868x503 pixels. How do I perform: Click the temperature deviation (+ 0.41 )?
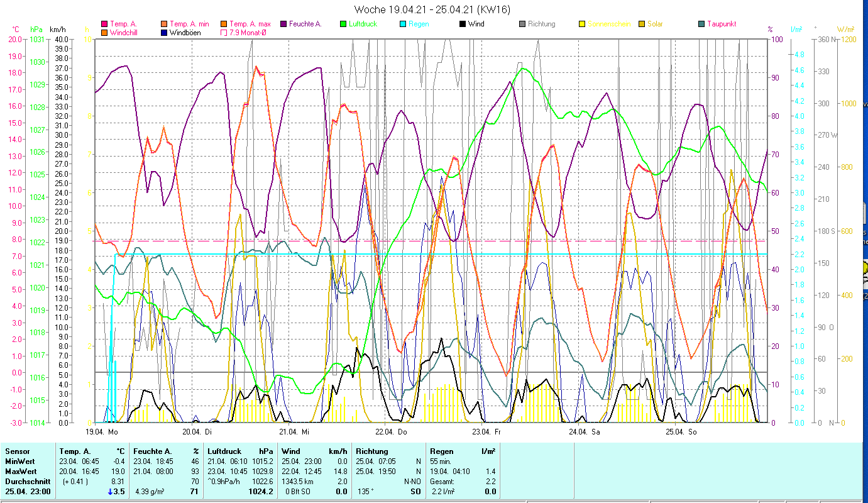[75, 482]
